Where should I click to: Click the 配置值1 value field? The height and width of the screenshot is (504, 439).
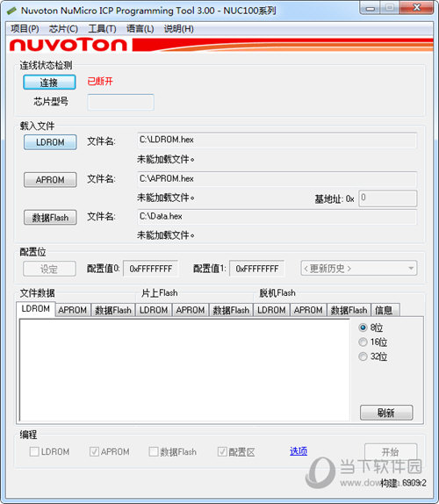point(257,269)
